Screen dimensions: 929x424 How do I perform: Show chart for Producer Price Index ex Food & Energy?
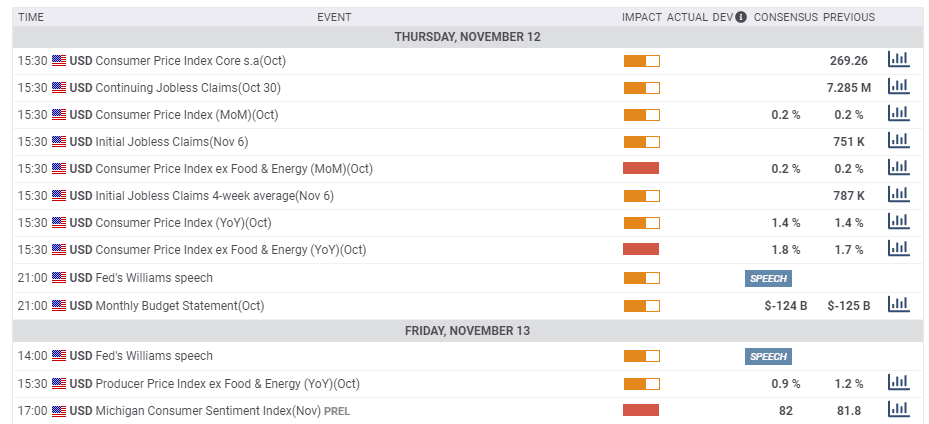[x=898, y=382]
